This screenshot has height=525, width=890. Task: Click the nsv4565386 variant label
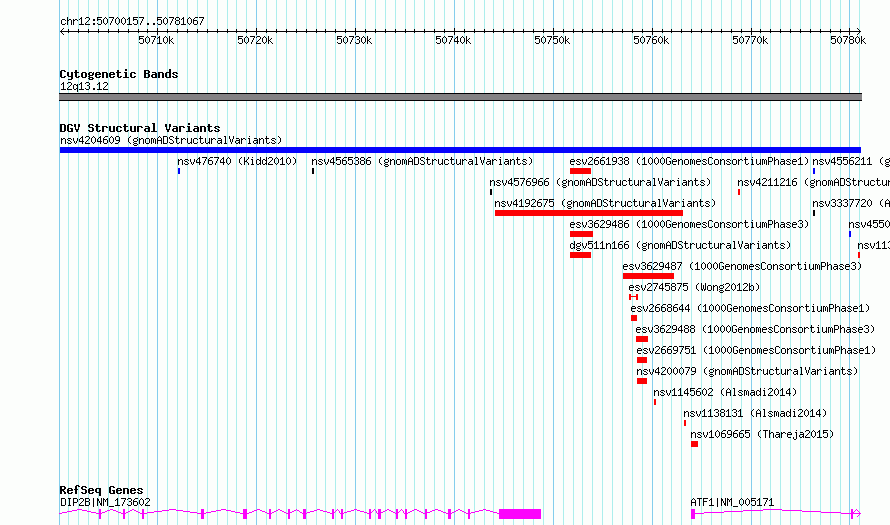tap(422, 161)
